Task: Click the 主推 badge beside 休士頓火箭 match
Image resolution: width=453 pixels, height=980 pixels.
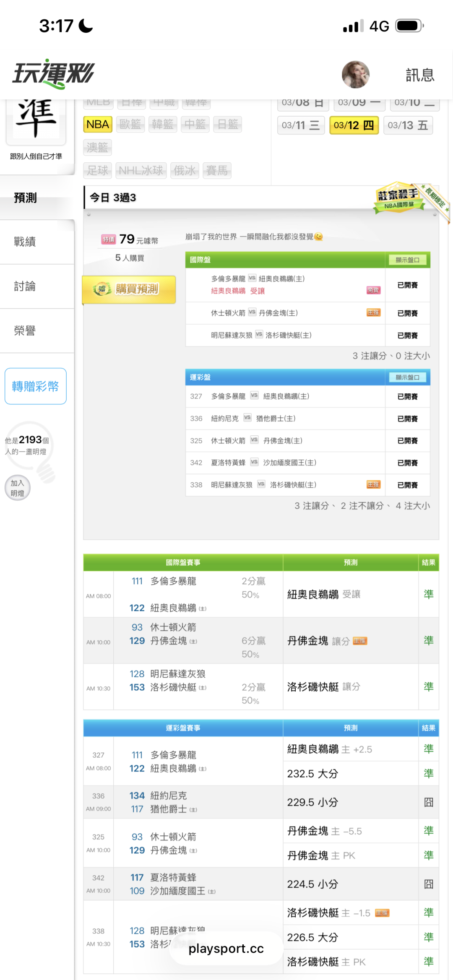Action: (373, 313)
